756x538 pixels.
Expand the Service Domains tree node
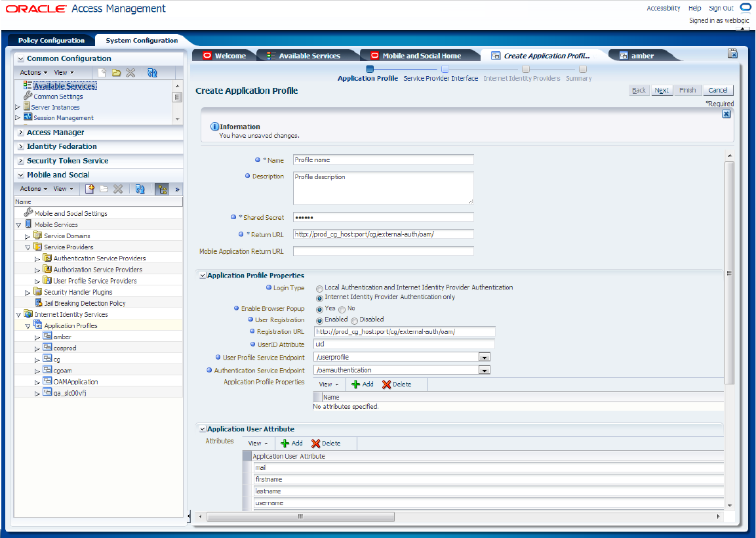coord(28,236)
